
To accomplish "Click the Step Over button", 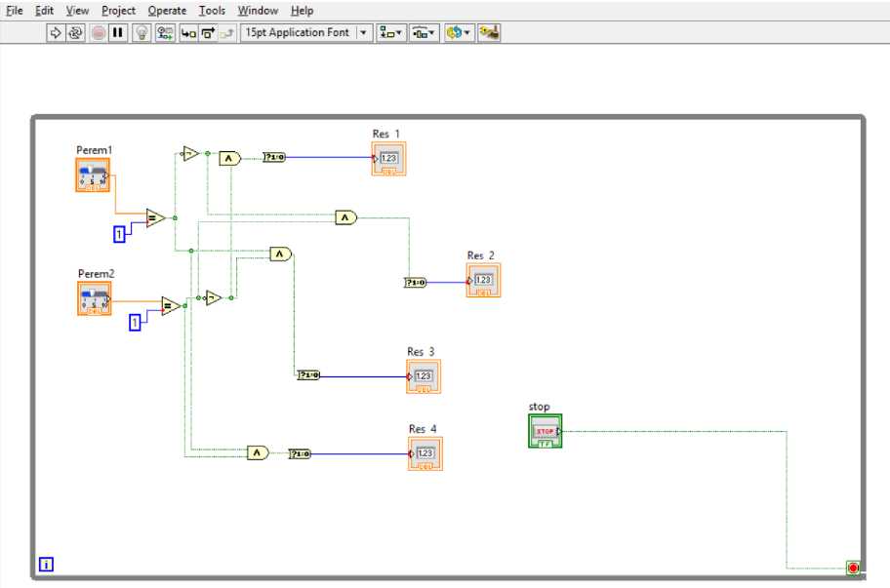I will [x=208, y=32].
